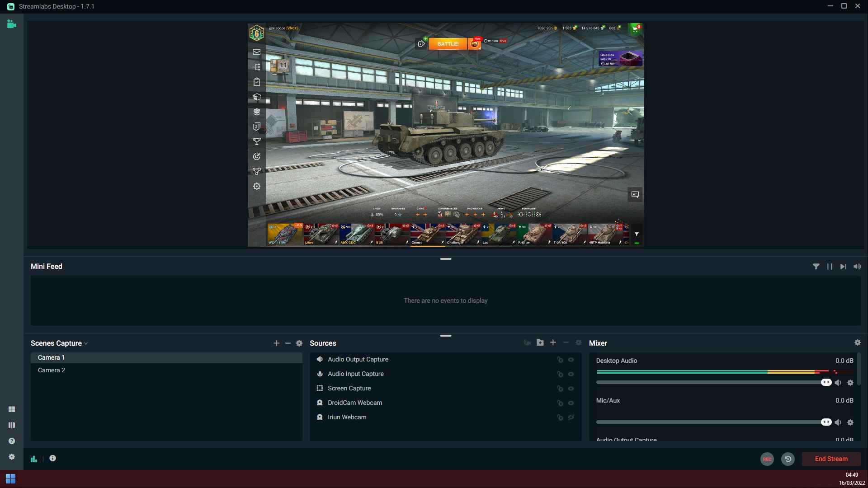This screenshot has width=868, height=488.
Task: Click the Mic/Aux 0.0 dB value
Action: click(844, 401)
